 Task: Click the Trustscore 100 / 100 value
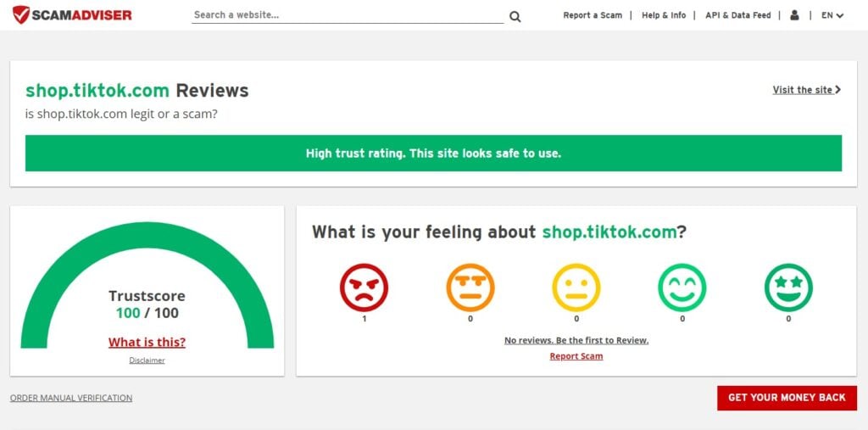(147, 313)
